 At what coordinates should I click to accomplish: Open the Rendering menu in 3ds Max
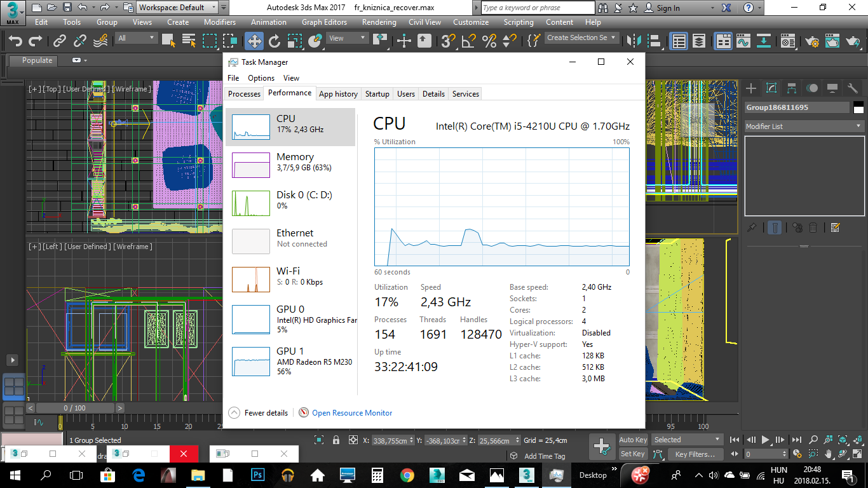tap(379, 22)
